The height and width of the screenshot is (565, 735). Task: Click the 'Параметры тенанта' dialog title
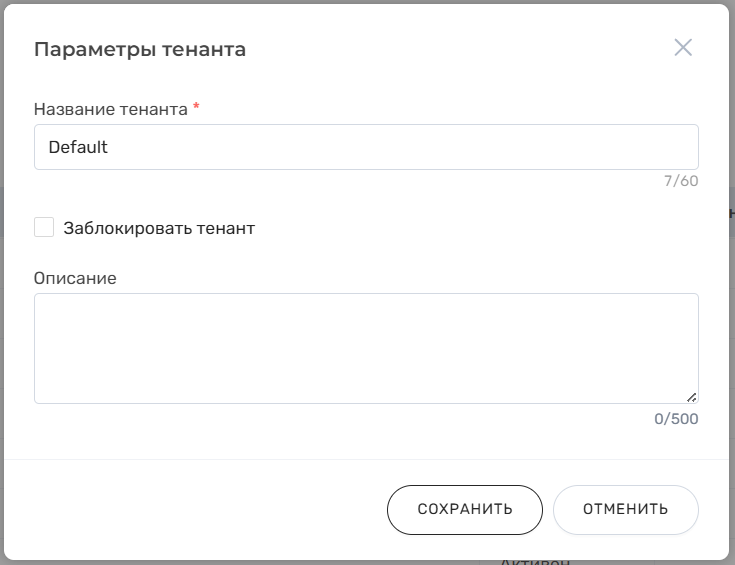pyautogui.click(x=140, y=49)
